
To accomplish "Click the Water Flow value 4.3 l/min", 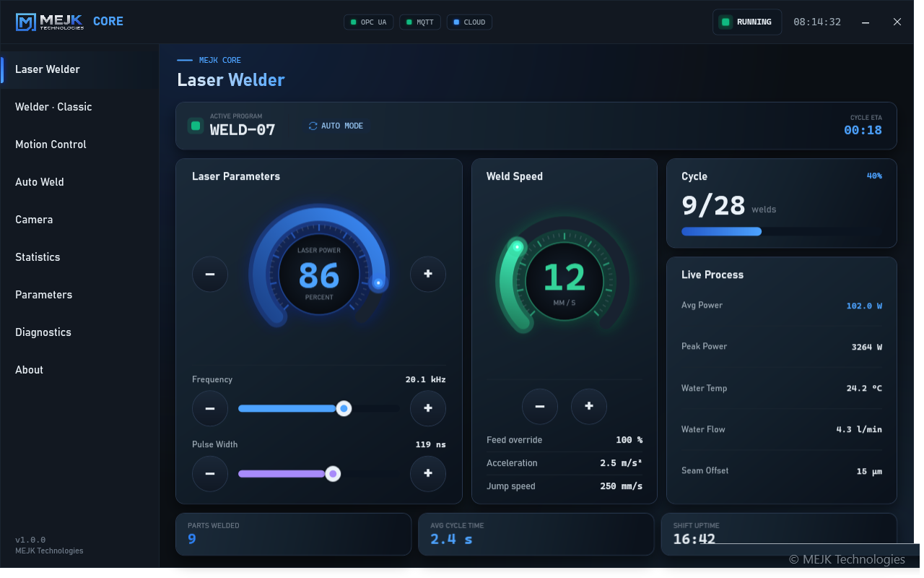I will point(859,429).
